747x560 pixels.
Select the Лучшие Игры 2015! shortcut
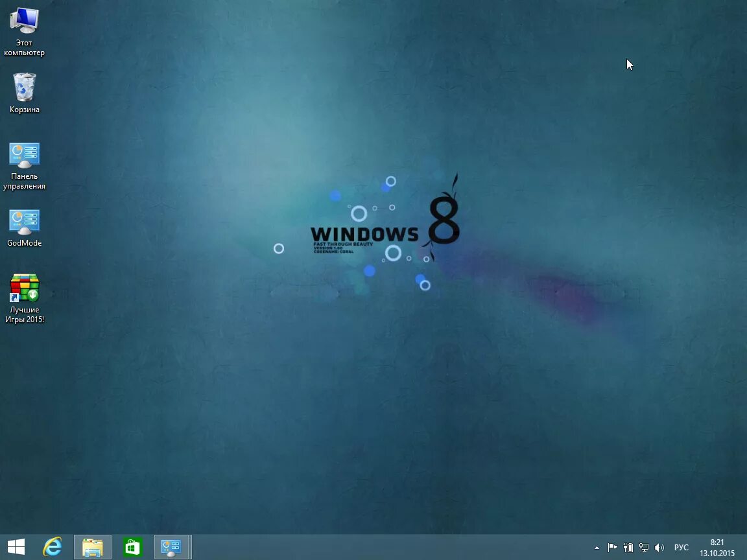[x=24, y=298]
